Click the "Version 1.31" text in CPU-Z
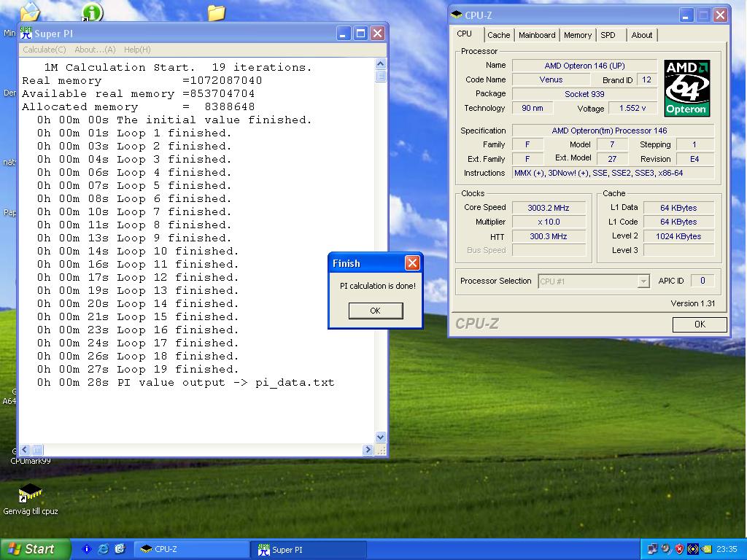The height and width of the screenshot is (560, 747). tap(693, 303)
